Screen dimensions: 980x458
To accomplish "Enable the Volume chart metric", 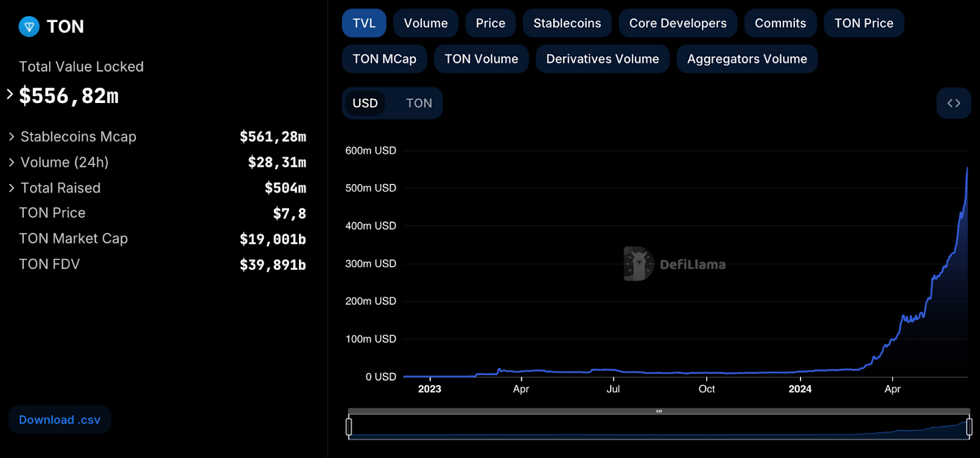I will point(425,23).
